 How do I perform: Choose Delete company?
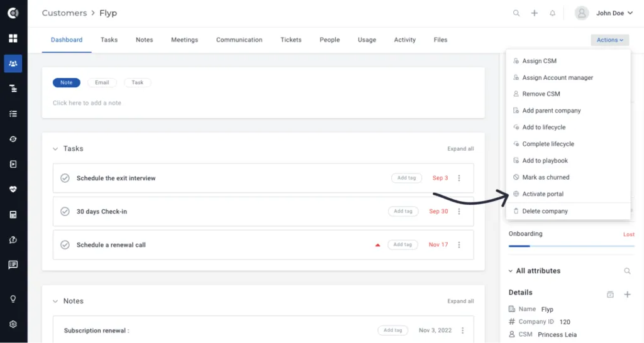coord(569,211)
